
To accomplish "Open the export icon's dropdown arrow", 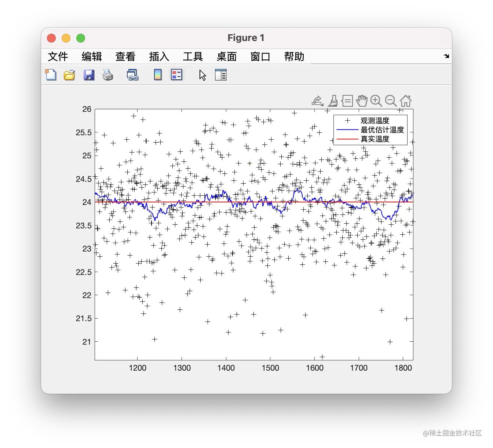I will pos(322,105).
